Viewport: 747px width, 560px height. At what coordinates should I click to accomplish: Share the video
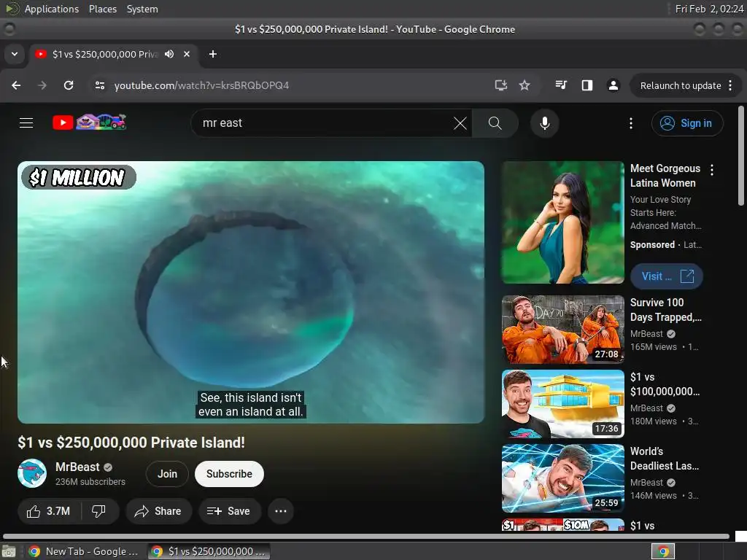tap(158, 511)
